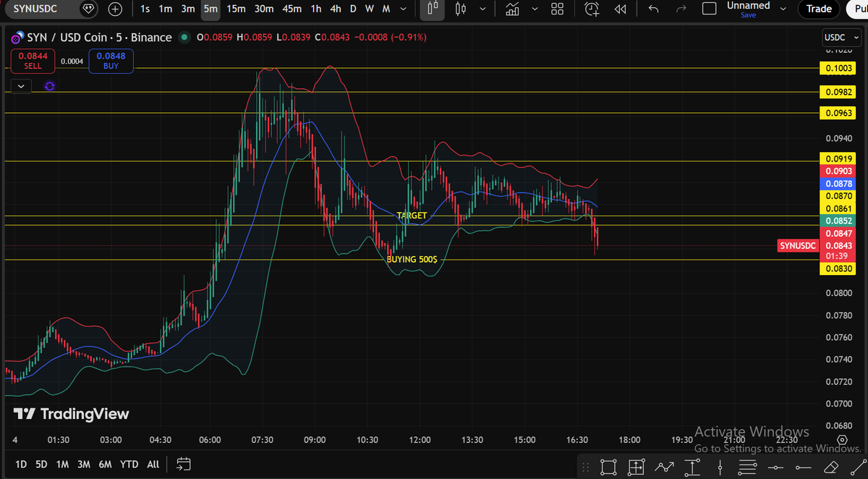Expand the chart type dropdown arrow
The width and height of the screenshot is (868, 479).
pos(482,9)
